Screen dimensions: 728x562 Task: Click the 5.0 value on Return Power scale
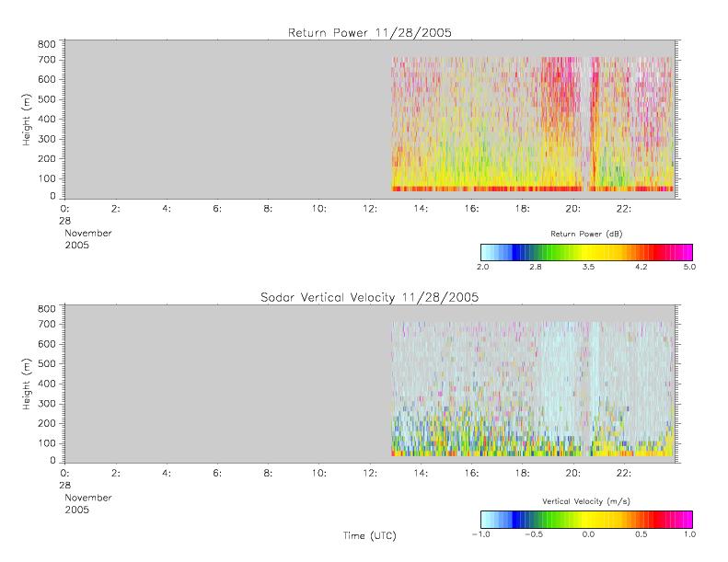[x=689, y=267]
